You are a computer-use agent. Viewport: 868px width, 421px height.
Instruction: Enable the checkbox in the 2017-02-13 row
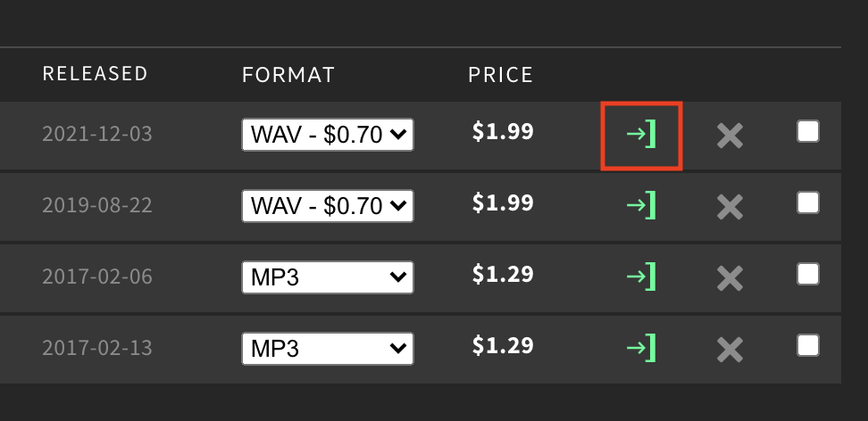807,346
